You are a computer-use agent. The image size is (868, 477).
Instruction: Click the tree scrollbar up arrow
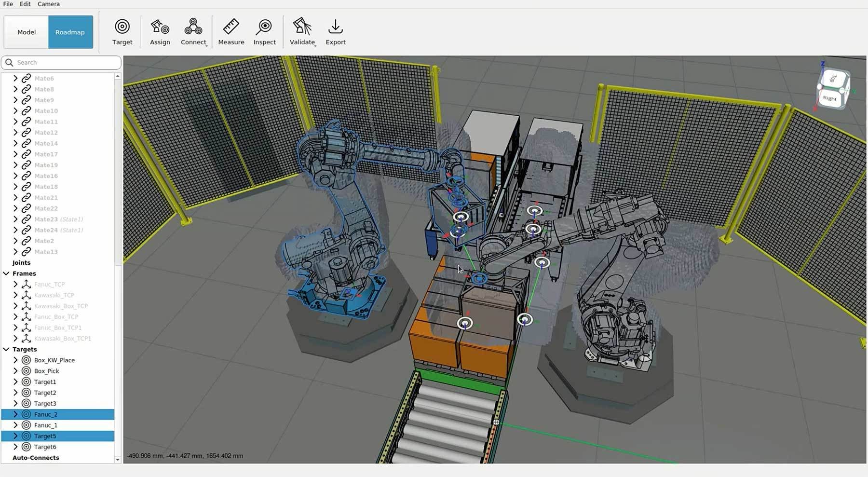117,76
